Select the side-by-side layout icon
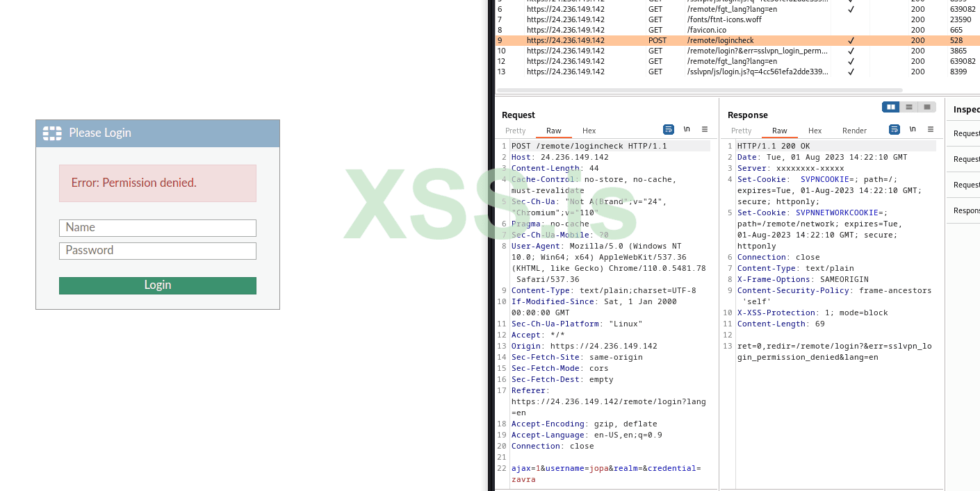The image size is (980, 491). pyautogui.click(x=891, y=107)
